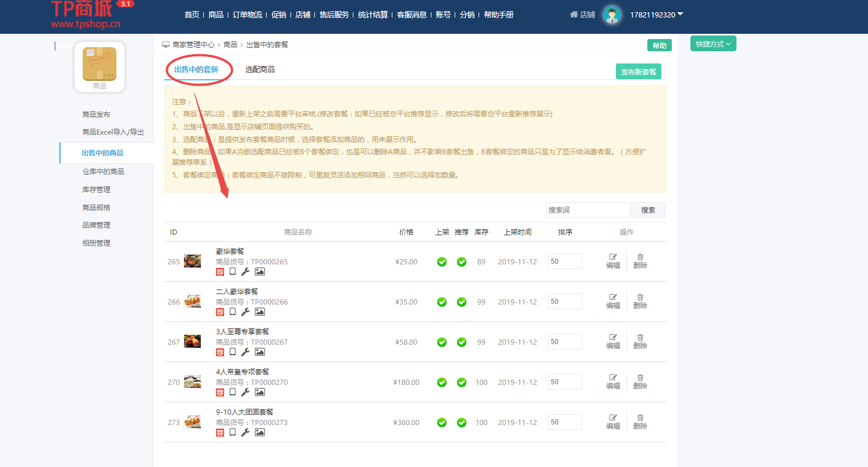
Task: Expand the 快捷方式 dropdown
Action: tap(713, 44)
